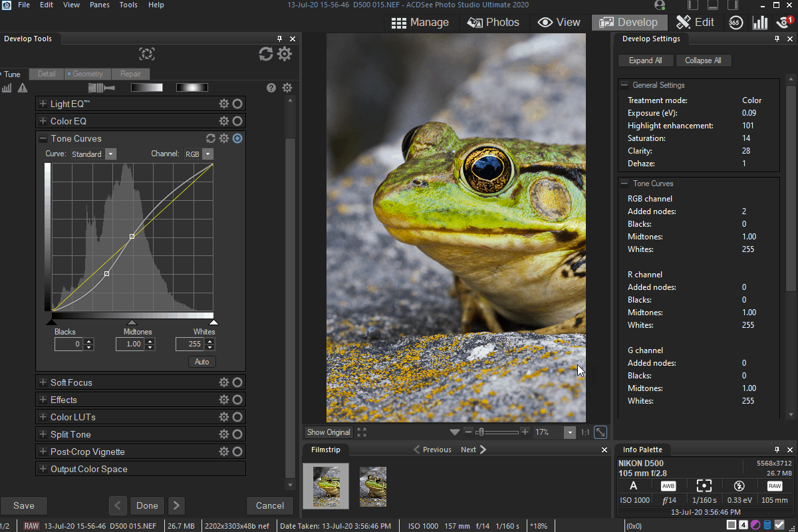Expand the Color EQ section
Viewport: 798px width, 532px height.
point(43,121)
